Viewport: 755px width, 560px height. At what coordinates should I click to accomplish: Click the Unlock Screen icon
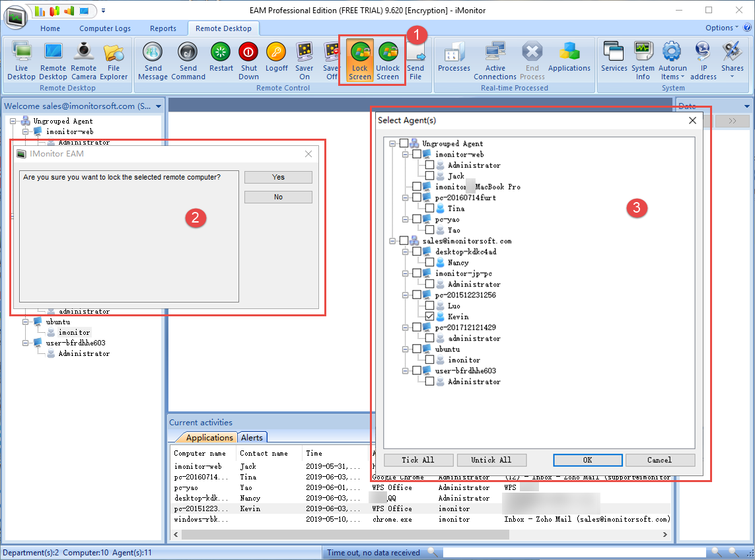point(388,61)
